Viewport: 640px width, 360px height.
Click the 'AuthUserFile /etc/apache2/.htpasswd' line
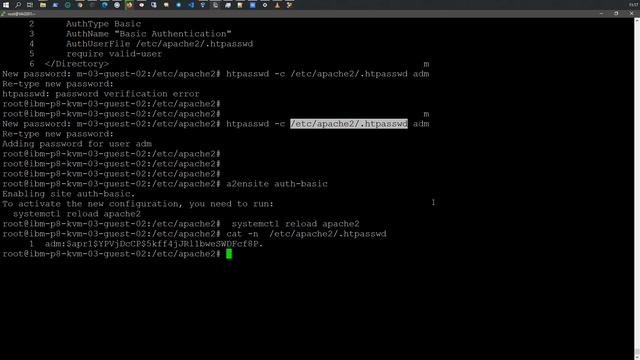click(160, 44)
